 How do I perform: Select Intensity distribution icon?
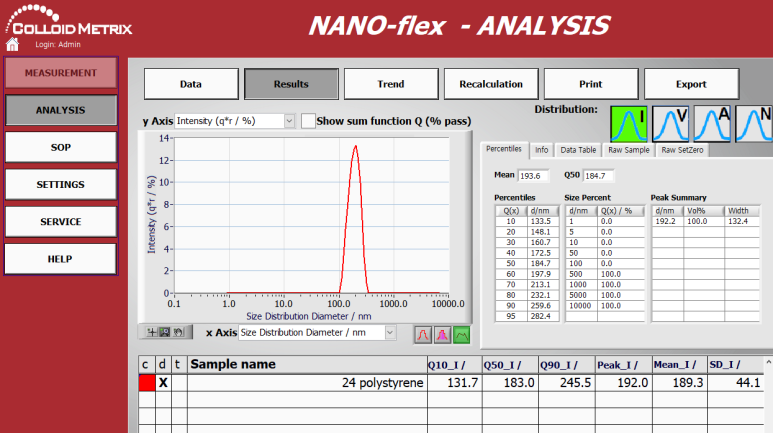[629, 124]
